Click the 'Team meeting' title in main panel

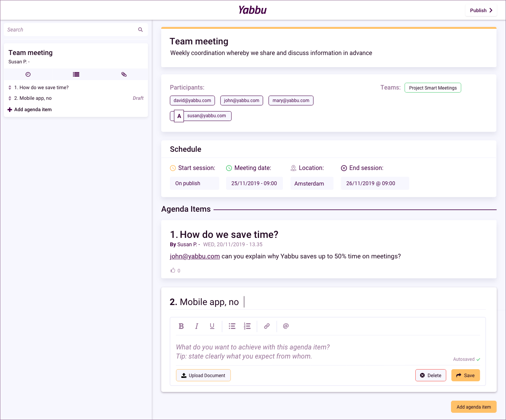[199, 41]
